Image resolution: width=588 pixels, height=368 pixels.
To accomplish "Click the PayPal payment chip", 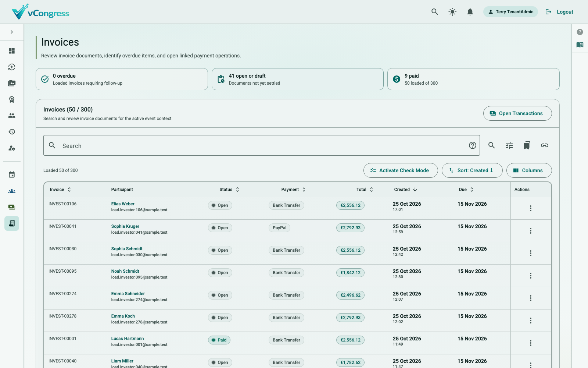I will click(x=279, y=228).
